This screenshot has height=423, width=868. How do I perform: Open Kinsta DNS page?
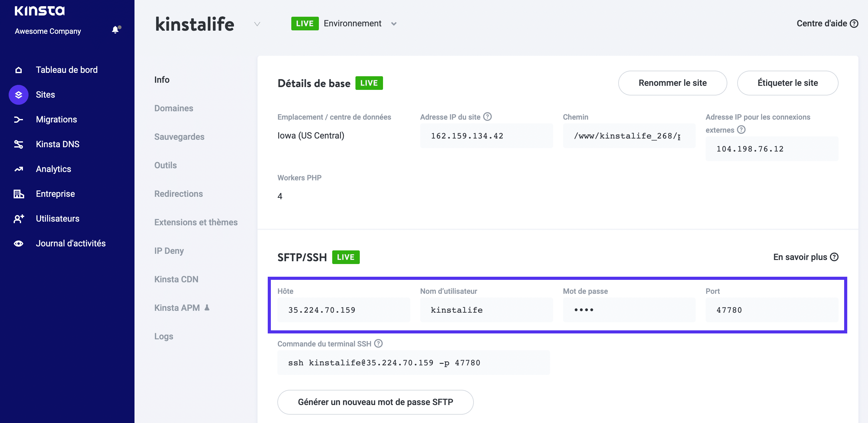[58, 144]
